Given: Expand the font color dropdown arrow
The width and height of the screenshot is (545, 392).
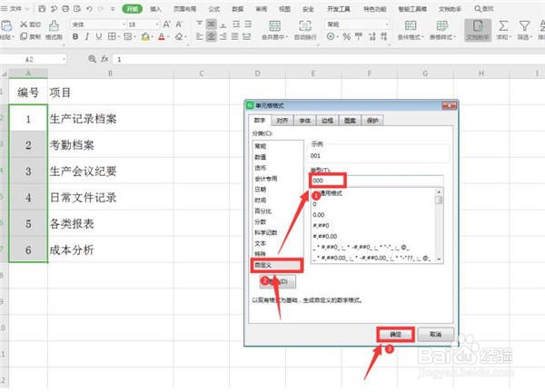Looking at the screenshot, I should point(169,37).
